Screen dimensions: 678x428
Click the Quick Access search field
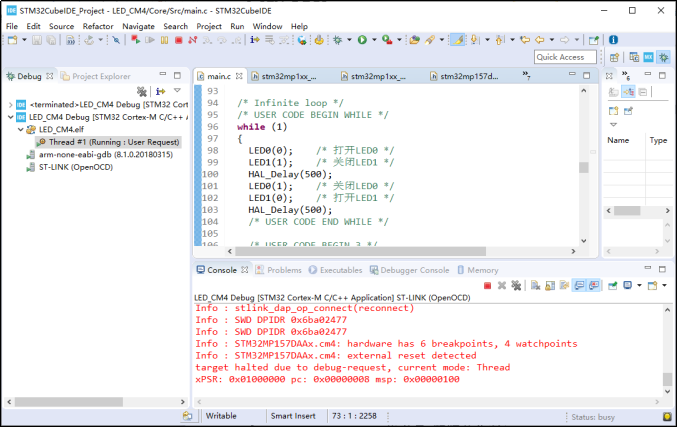[566, 57]
